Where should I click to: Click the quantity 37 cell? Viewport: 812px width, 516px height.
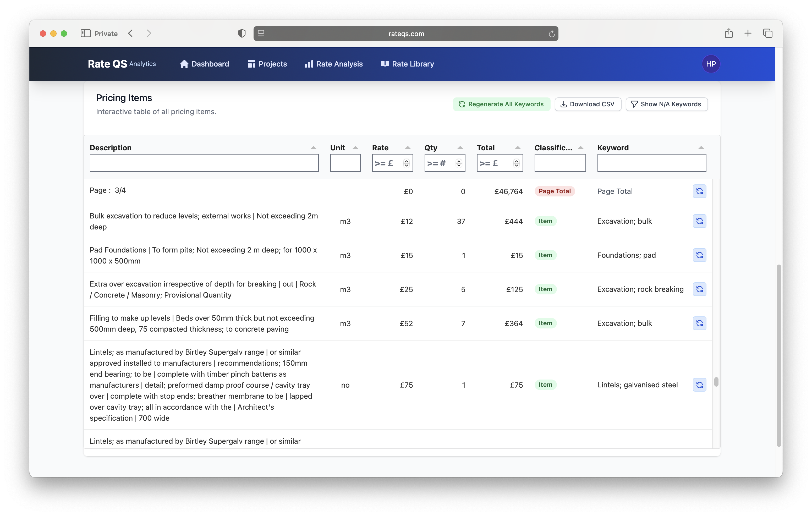461,221
